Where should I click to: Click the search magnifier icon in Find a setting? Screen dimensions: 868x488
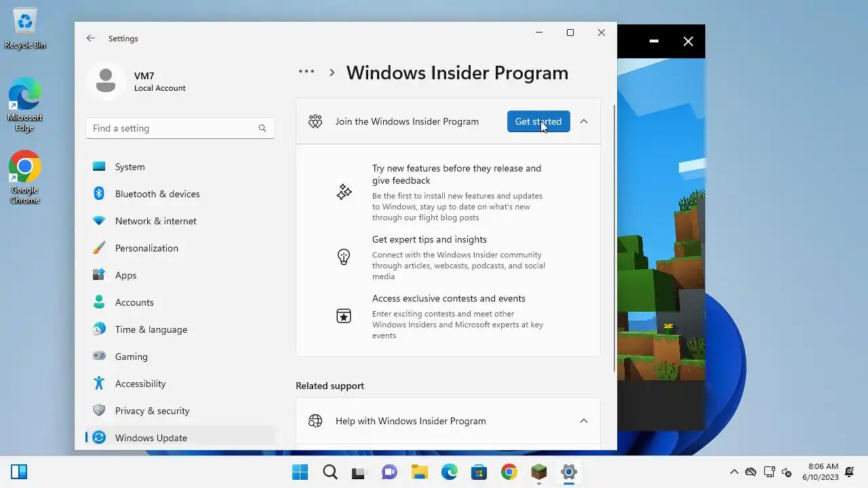coord(262,128)
